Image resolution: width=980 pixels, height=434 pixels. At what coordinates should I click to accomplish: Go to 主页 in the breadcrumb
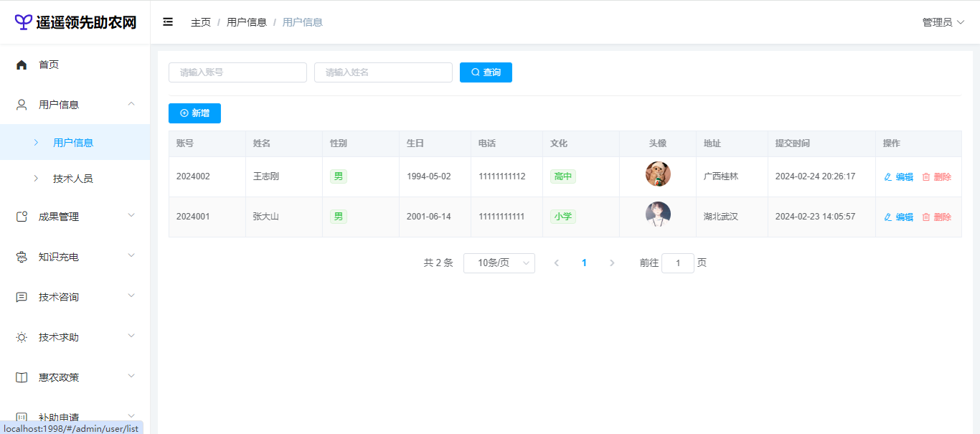(201, 22)
